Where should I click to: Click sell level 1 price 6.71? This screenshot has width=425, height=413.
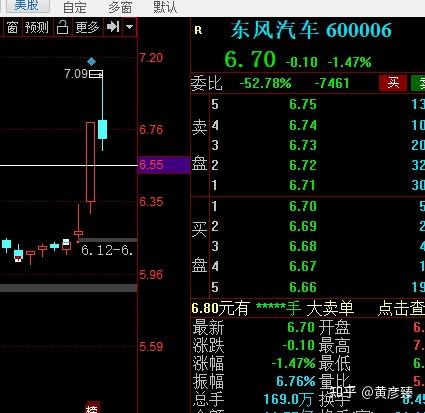(x=302, y=185)
